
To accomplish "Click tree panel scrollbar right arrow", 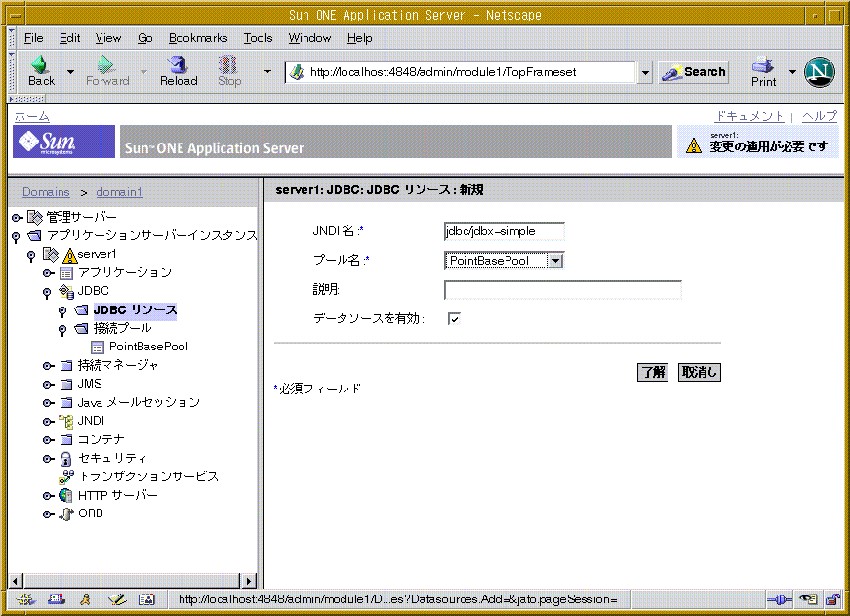I will click(248, 581).
